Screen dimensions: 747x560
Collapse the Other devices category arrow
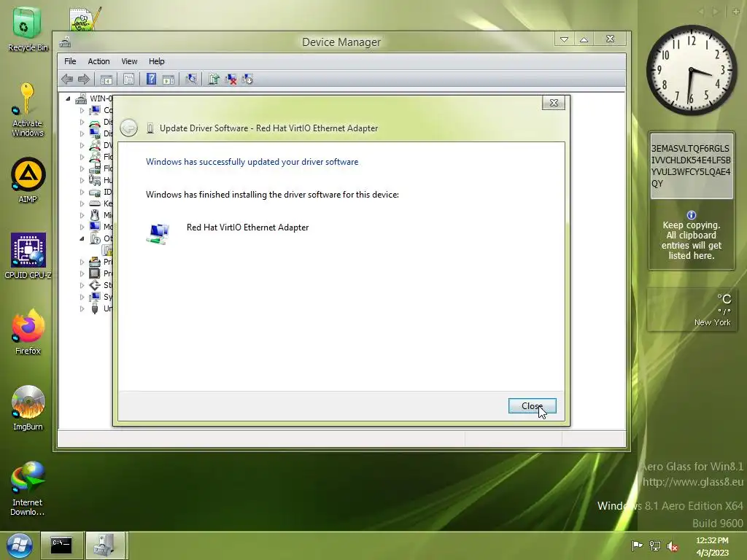pos(82,238)
